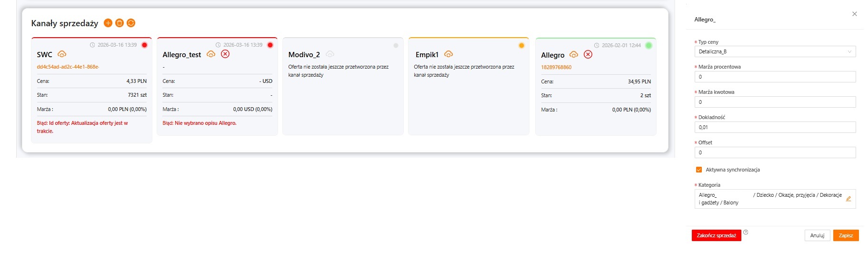Click the cloud sync icon next to SWC
The image size is (868, 253).
pos(62,54)
